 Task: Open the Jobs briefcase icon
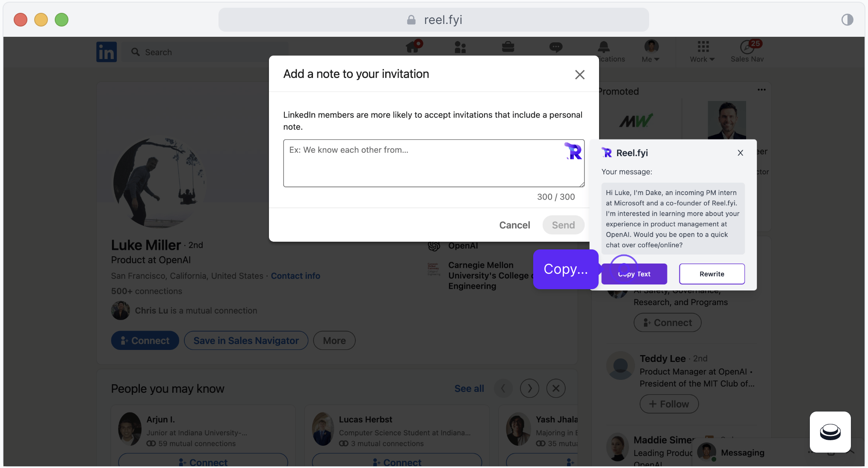coord(508,47)
